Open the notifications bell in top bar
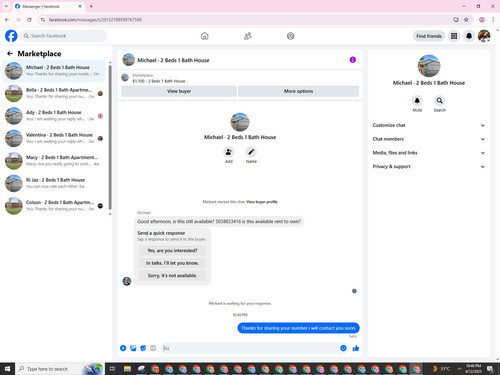 (469, 36)
